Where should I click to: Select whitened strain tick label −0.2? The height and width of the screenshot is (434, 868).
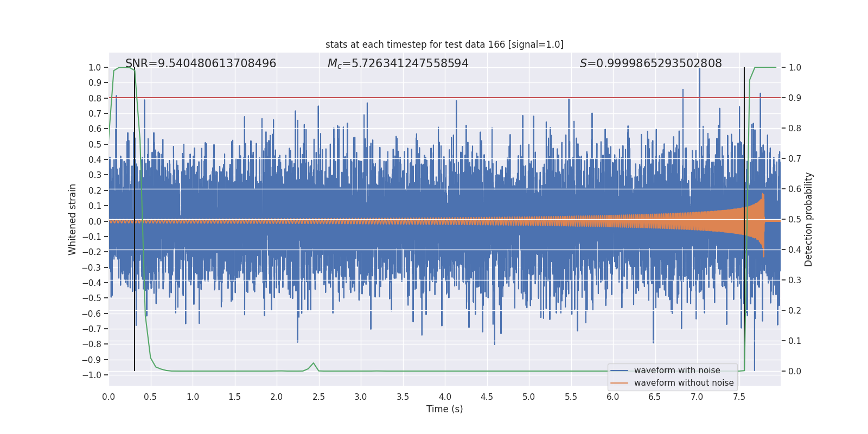coord(92,252)
